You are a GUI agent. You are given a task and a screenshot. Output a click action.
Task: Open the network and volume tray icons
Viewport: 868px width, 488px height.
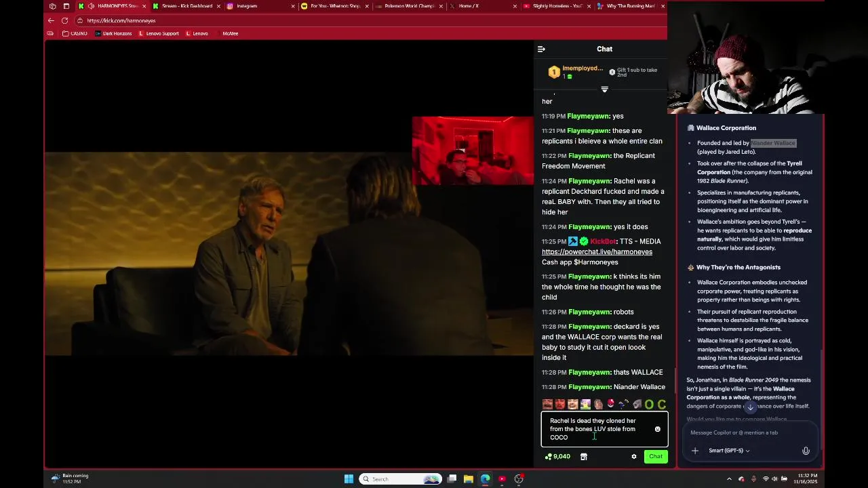[x=772, y=479]
